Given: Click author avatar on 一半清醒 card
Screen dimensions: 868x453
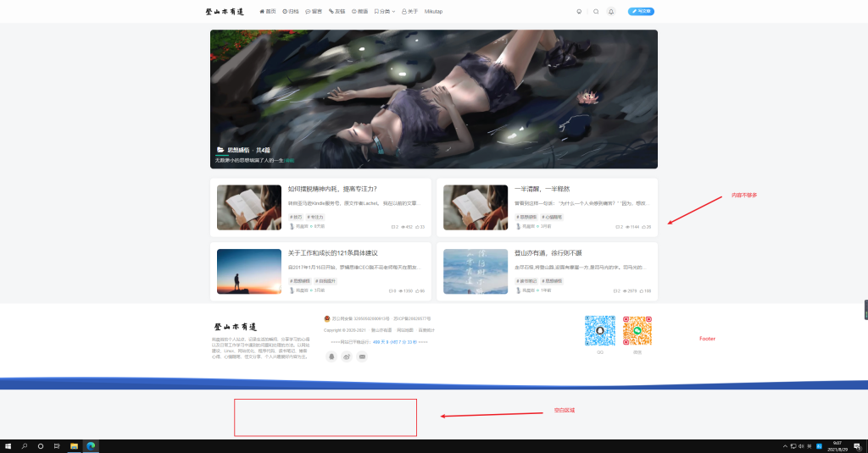Looking at the screenshot, I should tap(518, 226).
